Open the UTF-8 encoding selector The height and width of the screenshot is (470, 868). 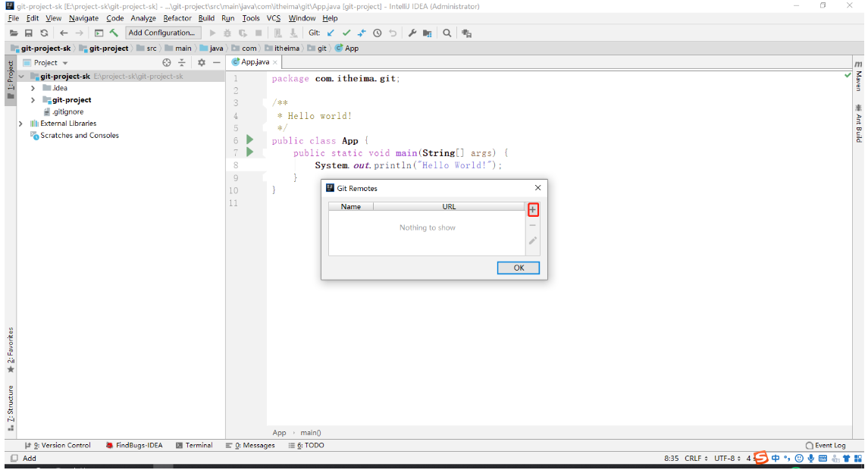pos(728,459)
